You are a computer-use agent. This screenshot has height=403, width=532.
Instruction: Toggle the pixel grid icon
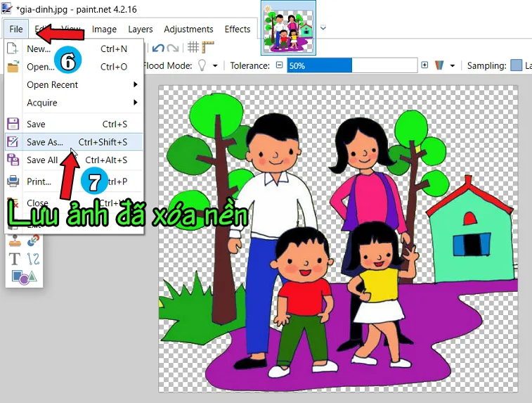click(193, 47)
